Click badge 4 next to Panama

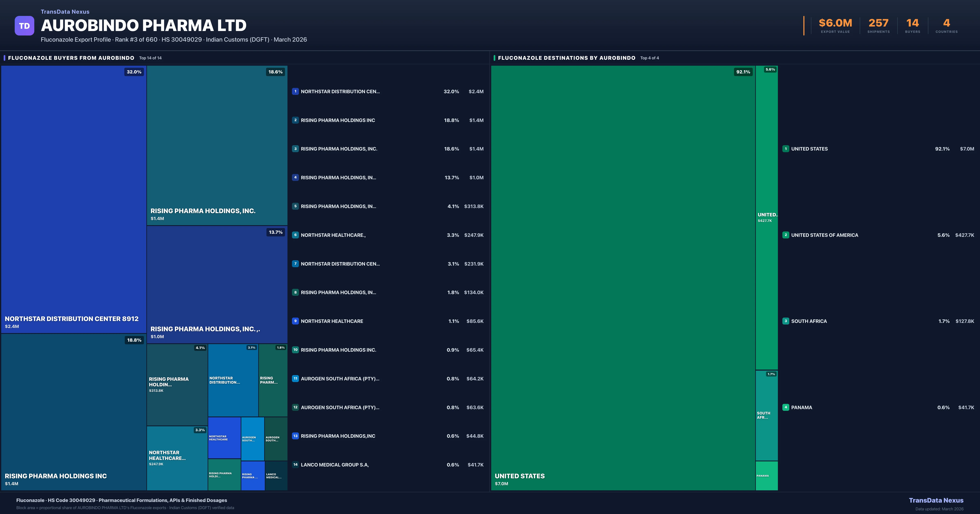tap(786, 407)
